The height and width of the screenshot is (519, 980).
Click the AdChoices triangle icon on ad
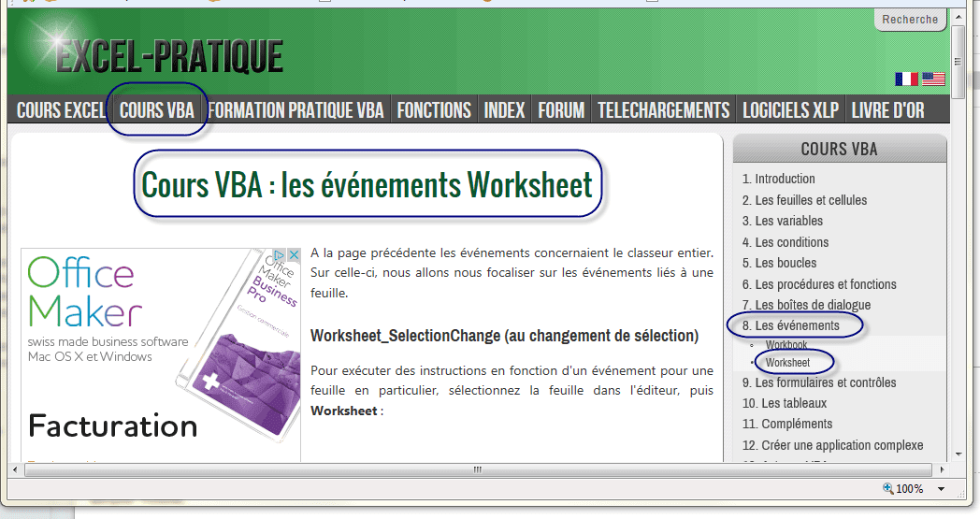pos(278,255)
